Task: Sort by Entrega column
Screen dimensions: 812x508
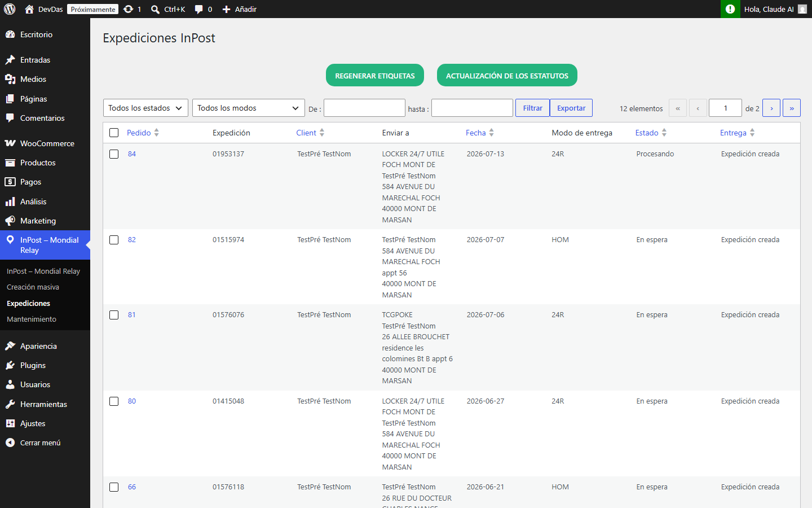Action: coord(737,133)
